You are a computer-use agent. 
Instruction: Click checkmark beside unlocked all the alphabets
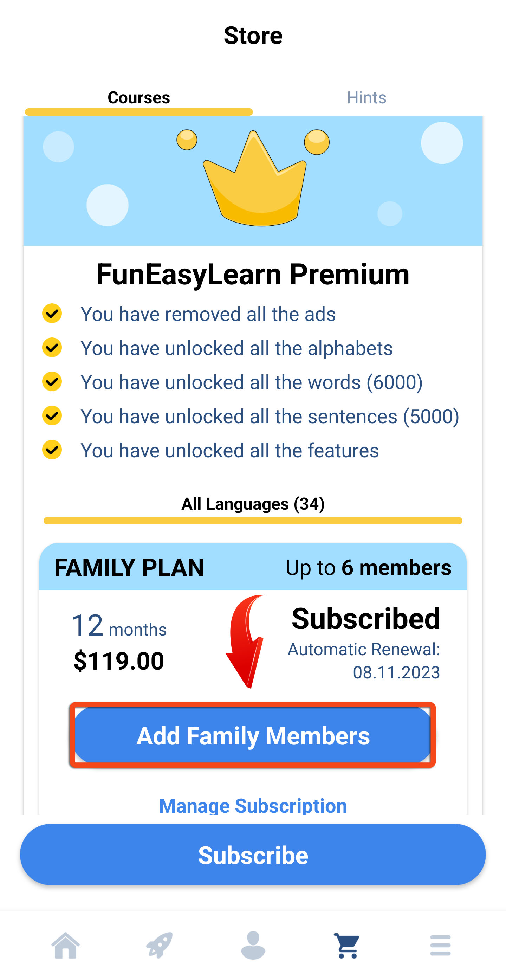point(52,347)
